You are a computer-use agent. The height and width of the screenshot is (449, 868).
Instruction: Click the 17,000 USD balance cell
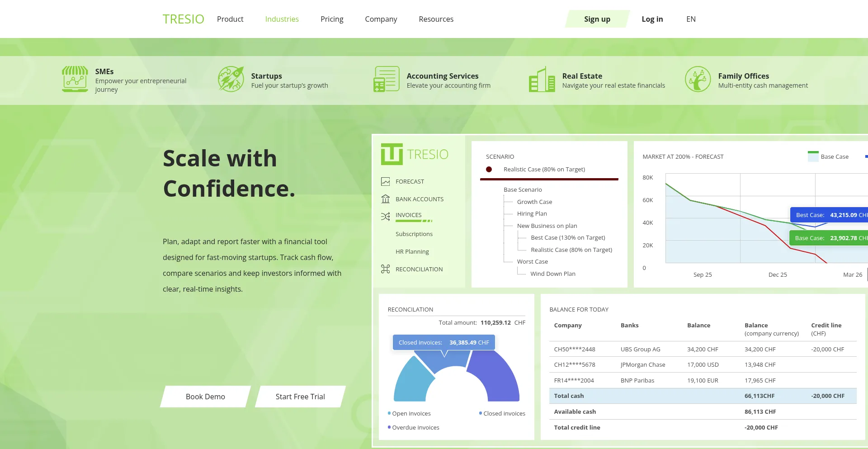703,365
